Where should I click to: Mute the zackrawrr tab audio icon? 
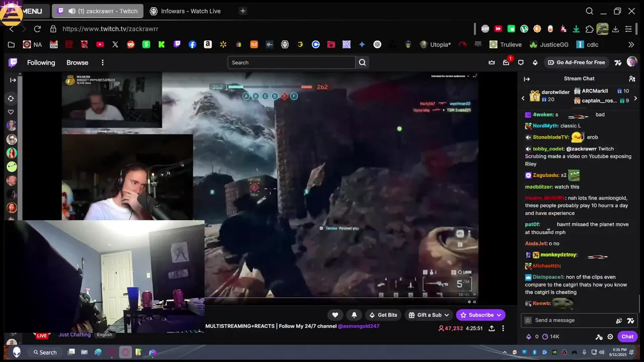[x=72, y=11]
